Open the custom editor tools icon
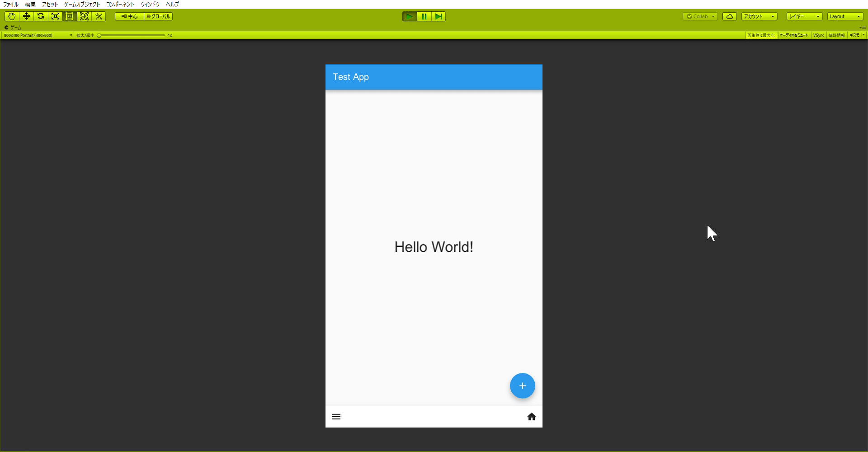868x452 pixels. 99,16
